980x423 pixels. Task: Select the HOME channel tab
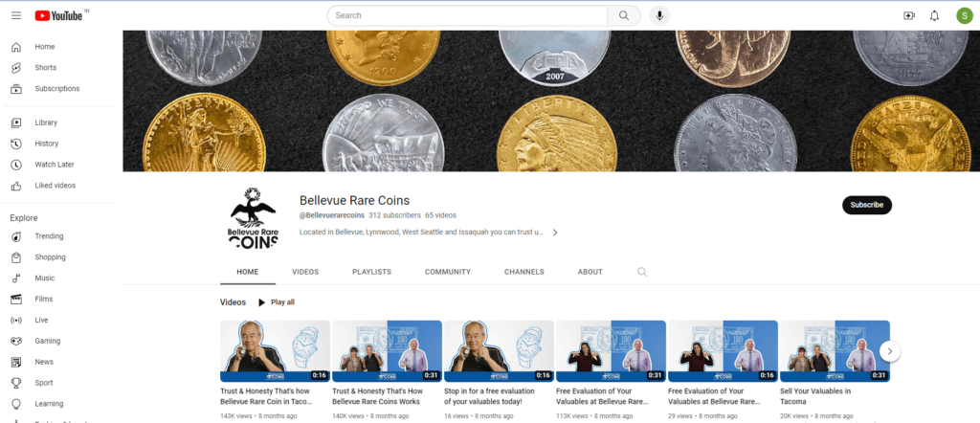tap(248, 272)
